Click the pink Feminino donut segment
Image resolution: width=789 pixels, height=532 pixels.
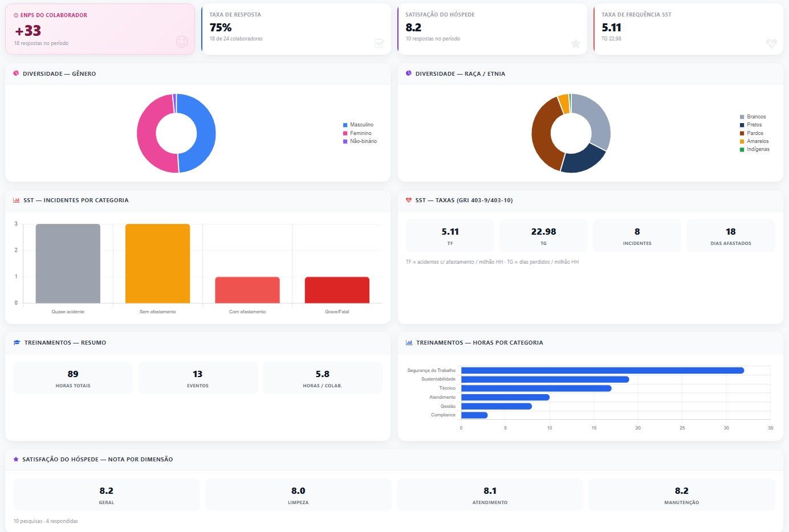click(148, 134)
